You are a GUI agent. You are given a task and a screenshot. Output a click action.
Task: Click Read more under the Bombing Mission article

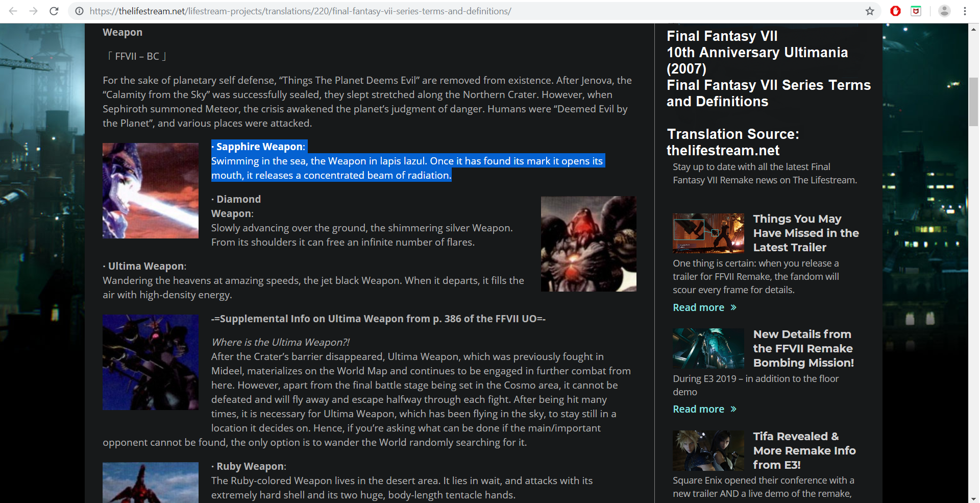coord(704,409)
